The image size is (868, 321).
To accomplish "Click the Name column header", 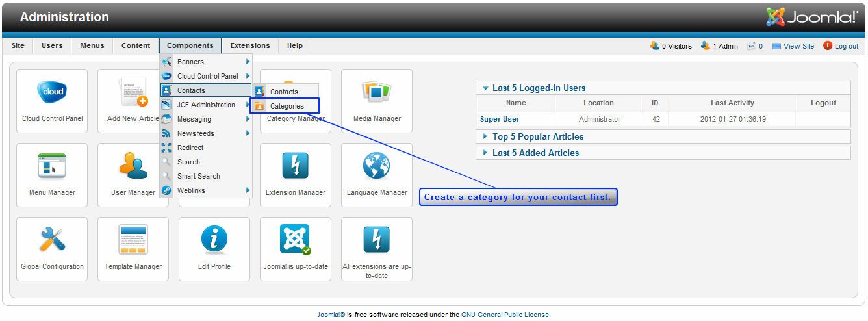I will (516, 103).
